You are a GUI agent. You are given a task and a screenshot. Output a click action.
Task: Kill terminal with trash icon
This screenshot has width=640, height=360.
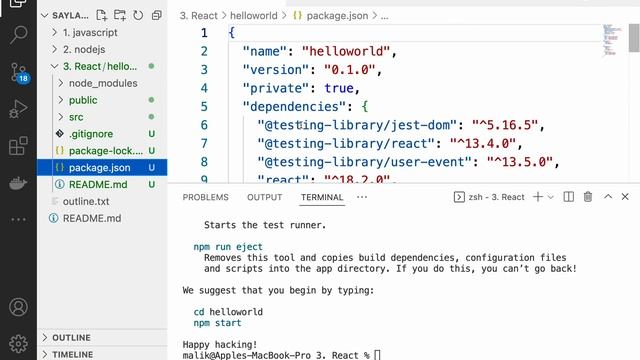pos(588,197)
